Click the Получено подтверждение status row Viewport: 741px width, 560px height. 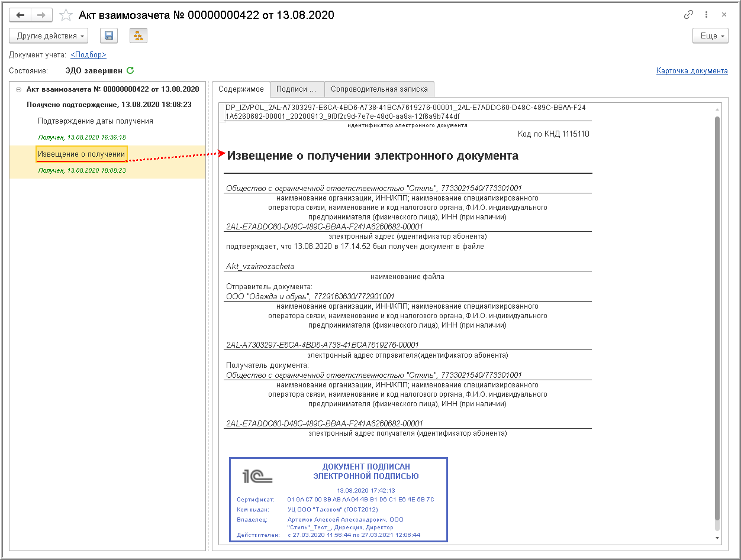click(x=109, y=105)
